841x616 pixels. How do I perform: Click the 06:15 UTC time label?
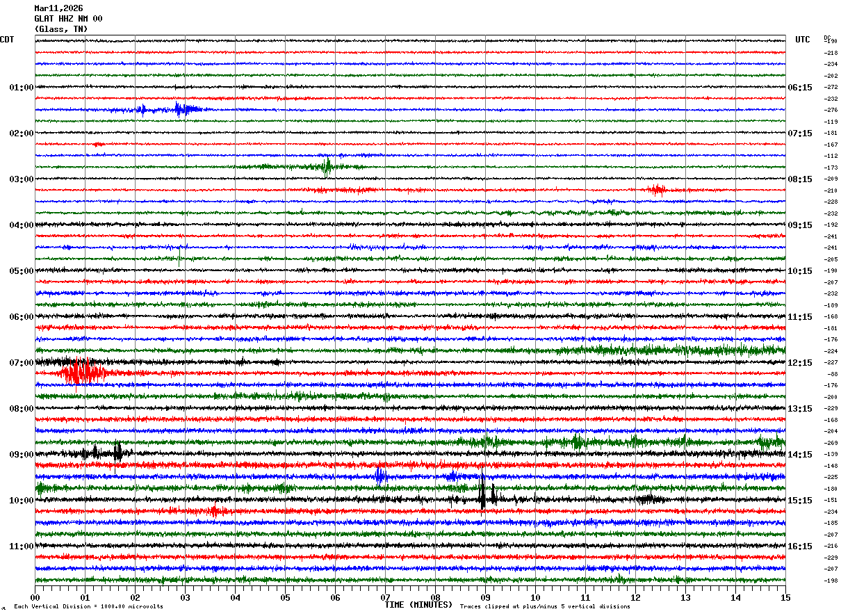(x=800, y=88)
